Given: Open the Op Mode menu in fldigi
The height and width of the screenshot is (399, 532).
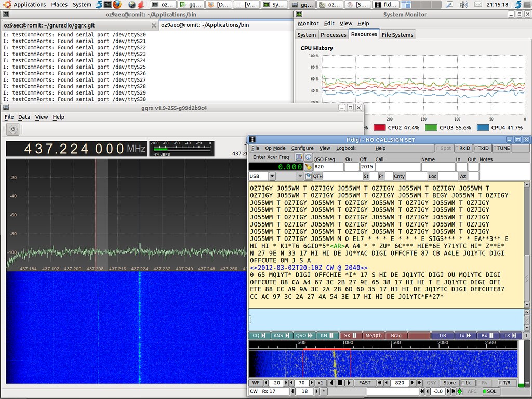Looking at the screenshot, I should [x=275, y=148].
